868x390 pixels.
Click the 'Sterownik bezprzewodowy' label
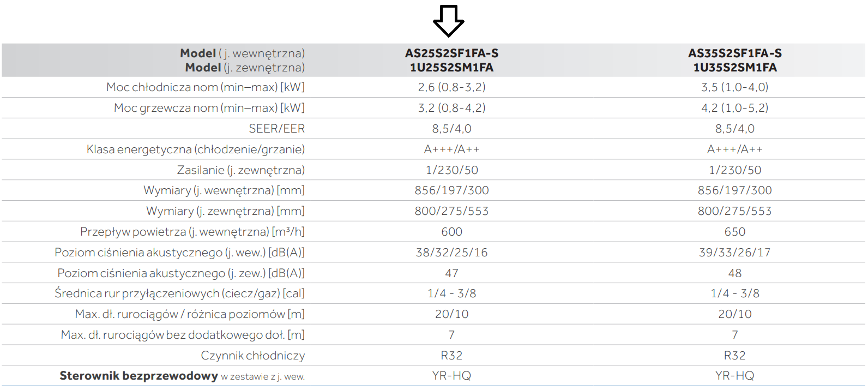(138, 376)
